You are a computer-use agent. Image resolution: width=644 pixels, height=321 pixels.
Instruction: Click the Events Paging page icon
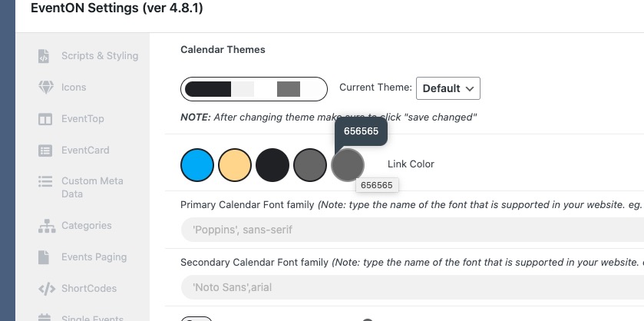(x=44, y=257)
